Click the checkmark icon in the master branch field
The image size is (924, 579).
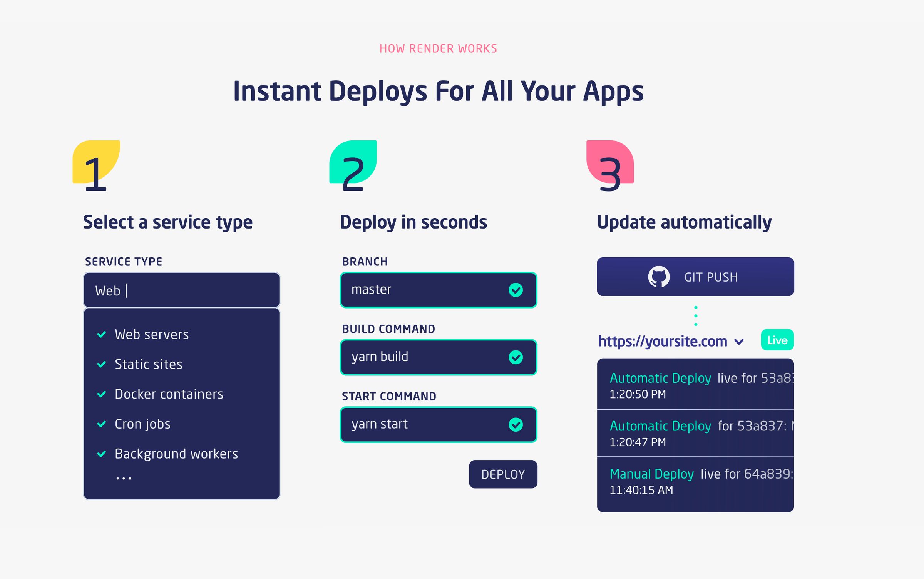[516, 290]
